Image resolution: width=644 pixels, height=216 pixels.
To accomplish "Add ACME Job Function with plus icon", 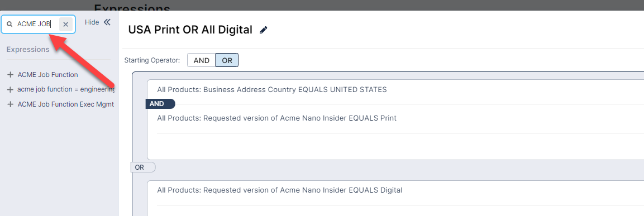I will (x=10, y=75).
